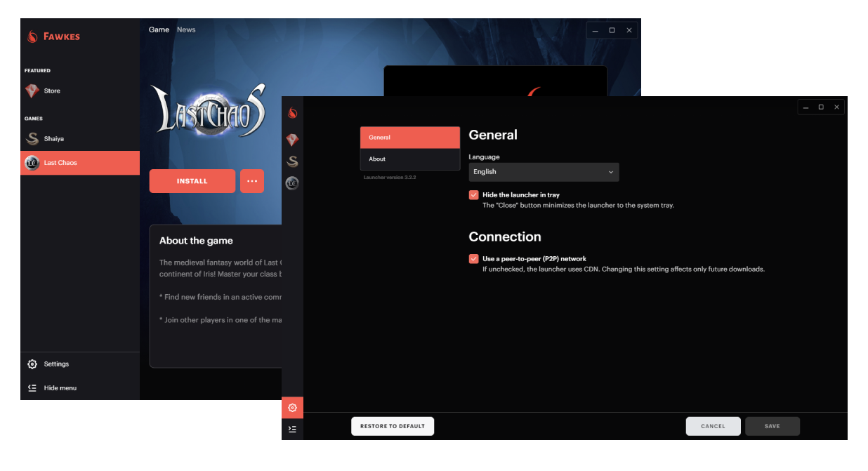Click the Last Chaos game logo artwork
868x471 pixels.
coord(209,111)
